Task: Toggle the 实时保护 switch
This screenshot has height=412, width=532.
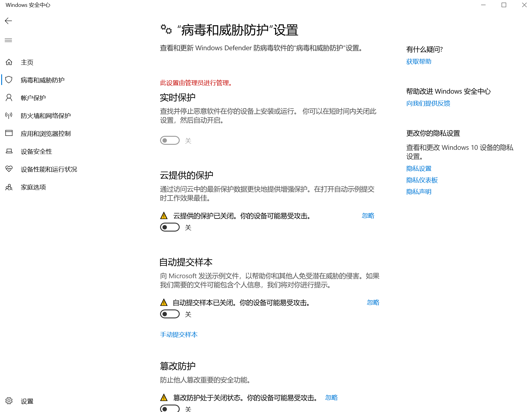Action: point(170,140)
